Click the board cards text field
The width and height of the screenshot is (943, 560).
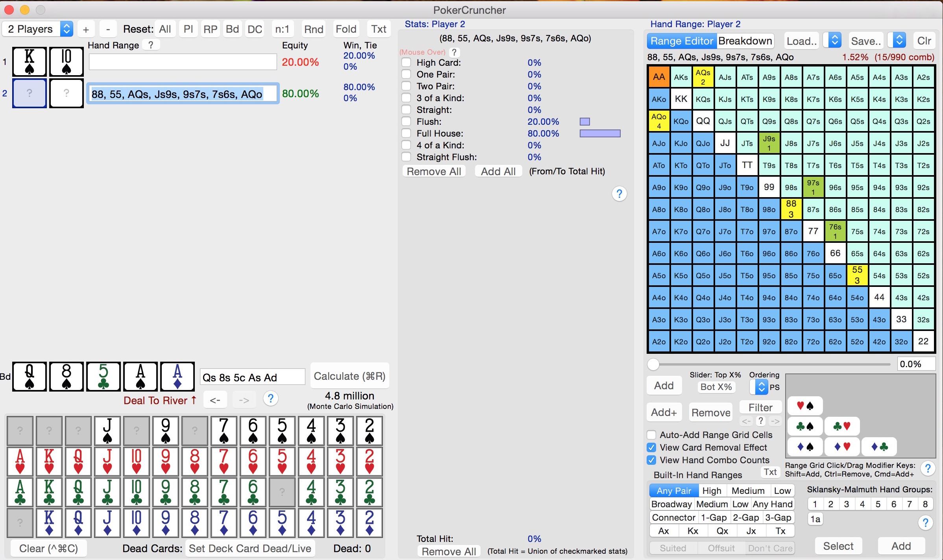[x=252, y=377]
